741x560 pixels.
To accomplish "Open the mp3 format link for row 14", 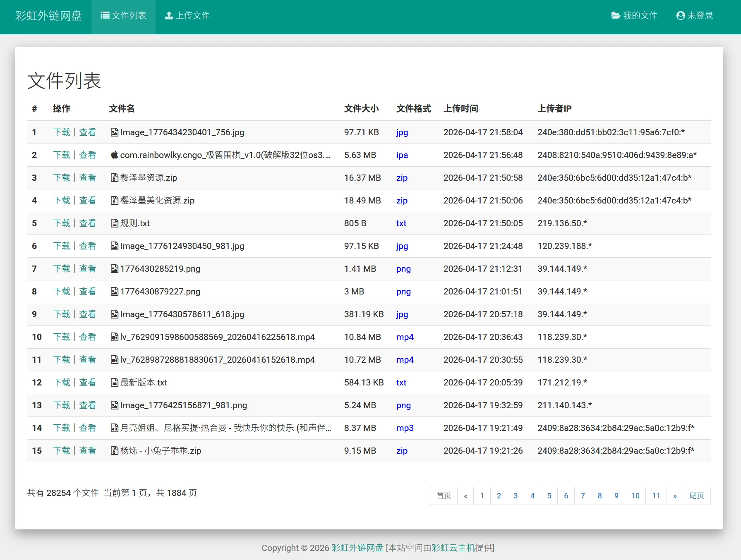I will [x=405, y=428].
